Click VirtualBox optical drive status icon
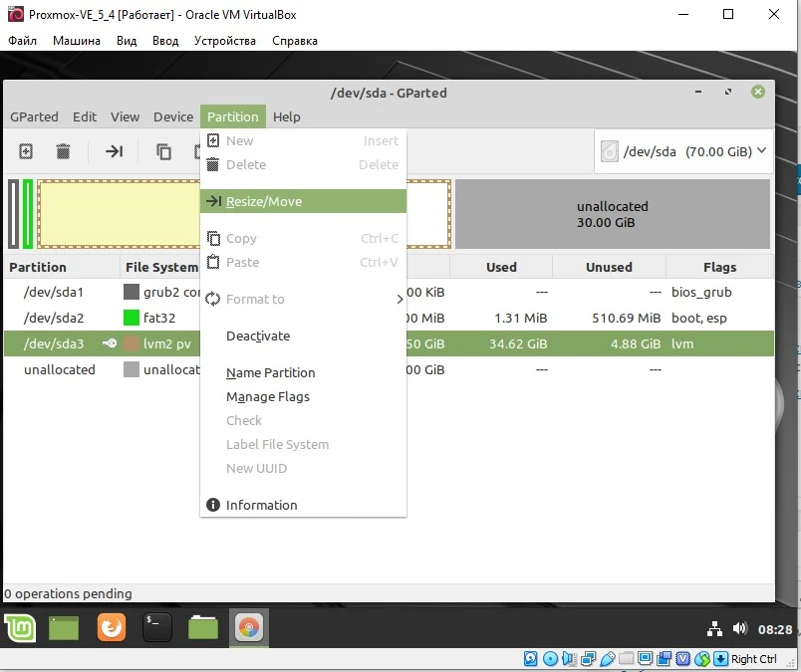The width and height of the screenshot is (801, 672). (x=550, y=659)
